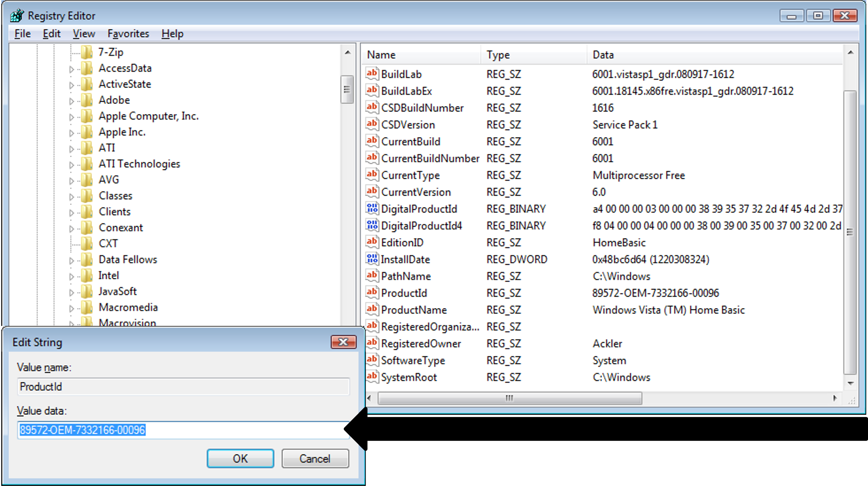The height and width of the screenshot is (486, 868).
Task: Click the BuildLabEx string value icon
Action: (x=372, y=91)
